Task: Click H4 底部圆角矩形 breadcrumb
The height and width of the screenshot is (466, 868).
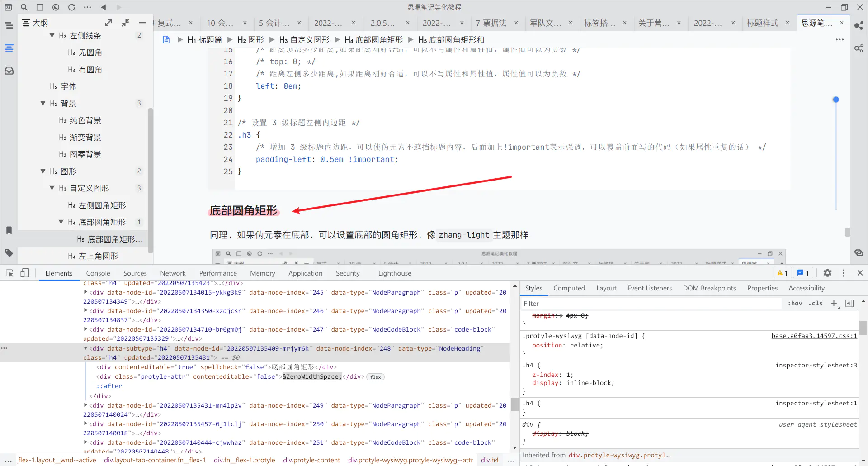Action: tap(373, 40)
